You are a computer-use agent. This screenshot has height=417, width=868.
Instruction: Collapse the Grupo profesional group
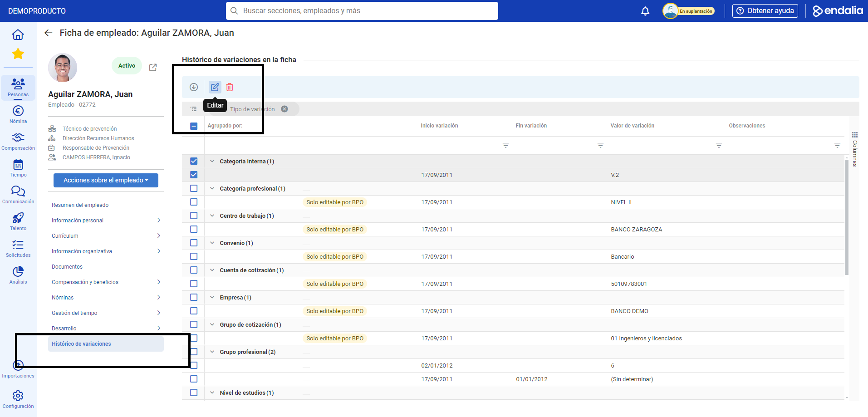tap(212, 352)
